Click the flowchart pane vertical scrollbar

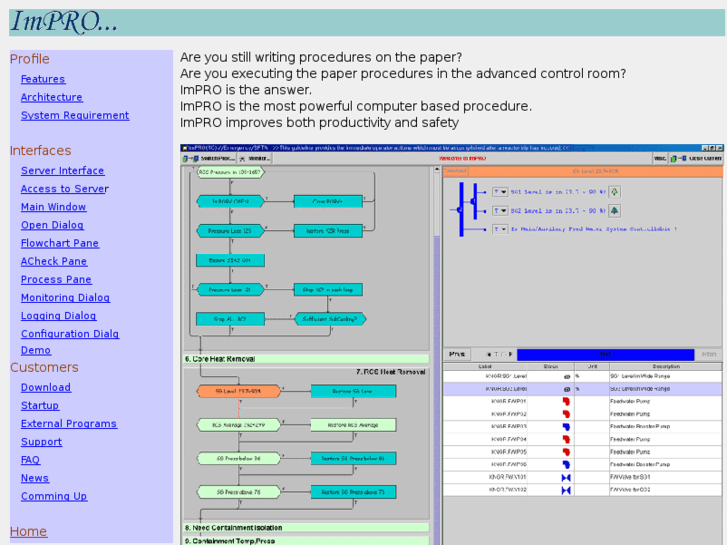point(436,353)
